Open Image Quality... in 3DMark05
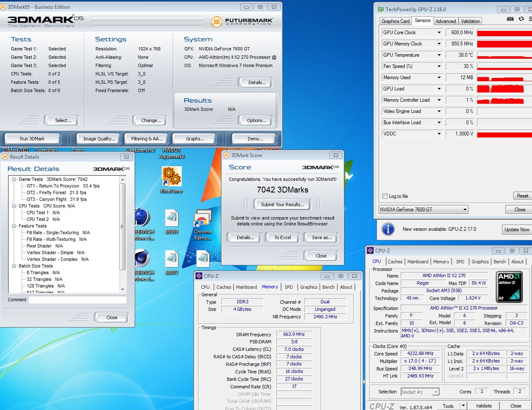 pyautogui.click(x=99, y=139)
